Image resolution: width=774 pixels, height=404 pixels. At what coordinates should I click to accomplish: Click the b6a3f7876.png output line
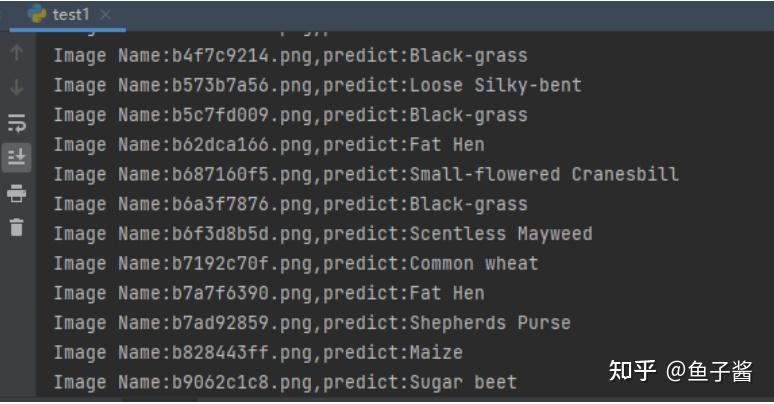(290, 204)
